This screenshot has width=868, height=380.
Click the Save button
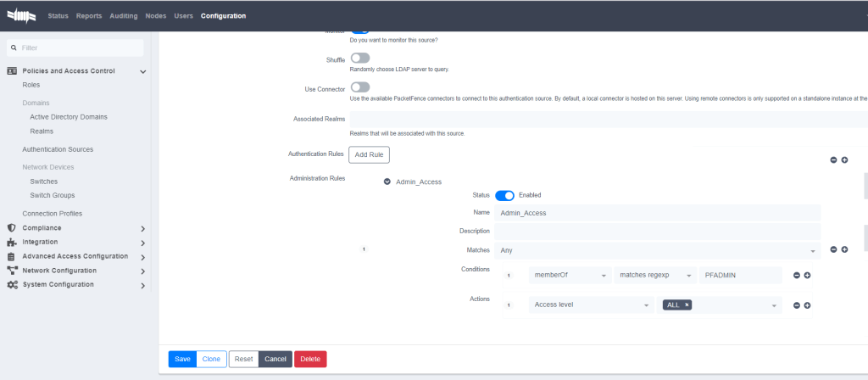[x=182, y=359]
